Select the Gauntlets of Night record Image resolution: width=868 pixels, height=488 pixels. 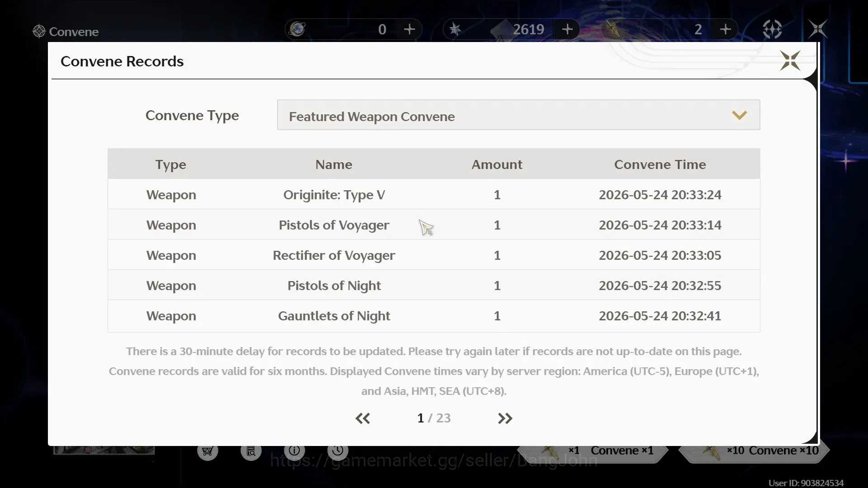click(x=434, y=316)
